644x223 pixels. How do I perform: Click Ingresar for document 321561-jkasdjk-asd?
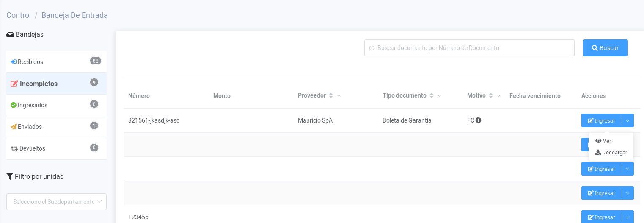(601, 120)
